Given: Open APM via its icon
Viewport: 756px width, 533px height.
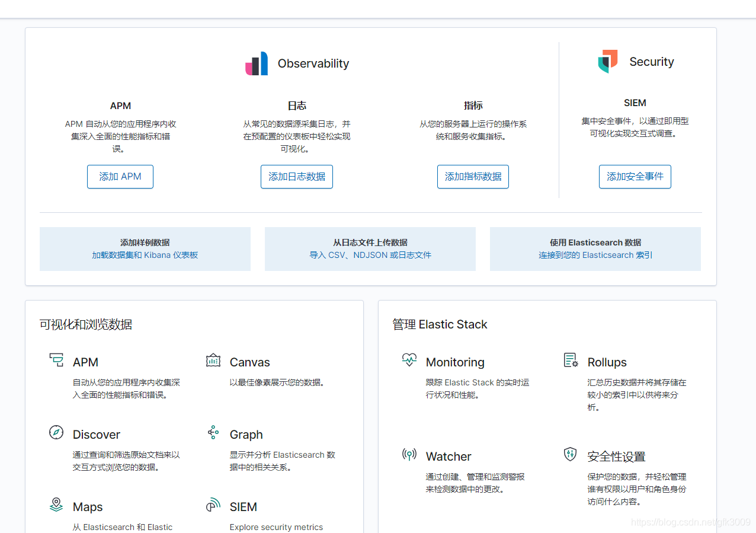Looking at the screenshot, I should (56, 360).
